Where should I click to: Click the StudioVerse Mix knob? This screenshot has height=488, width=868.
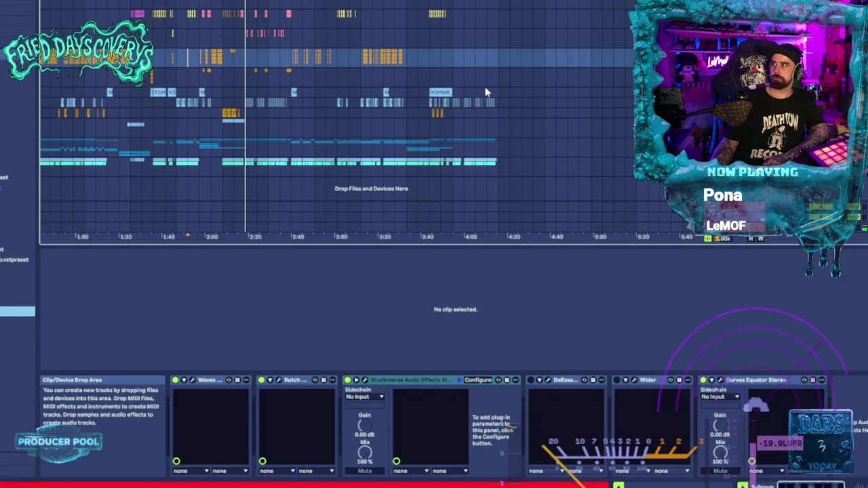[365, 452]
